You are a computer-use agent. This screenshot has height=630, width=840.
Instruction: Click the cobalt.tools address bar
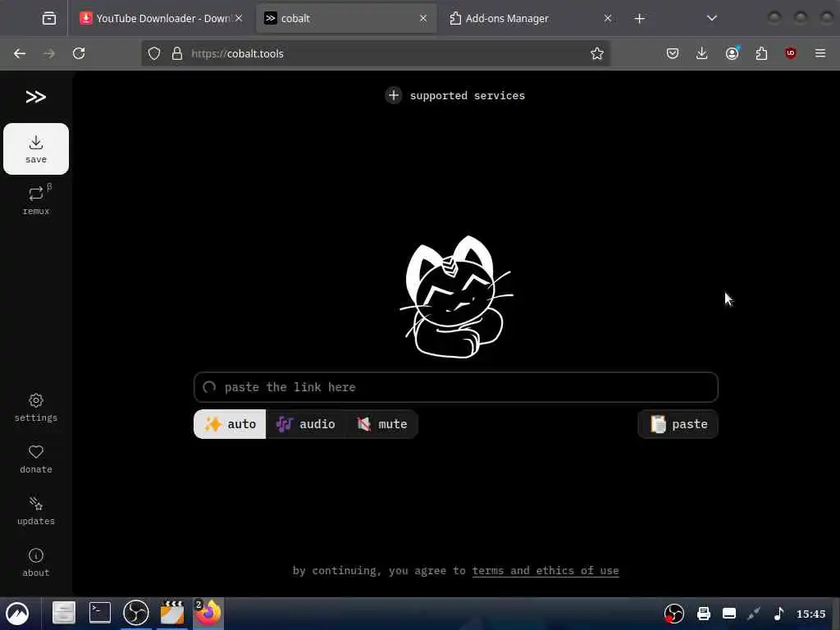[375, 53]
